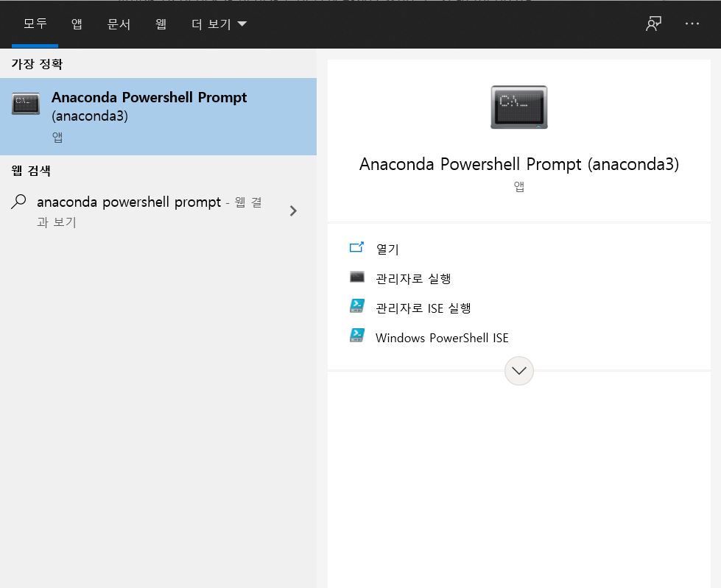
Task: Click the Anaconda Powershell Prompt (anaconda3) title
Action: [x=518, y=164]
